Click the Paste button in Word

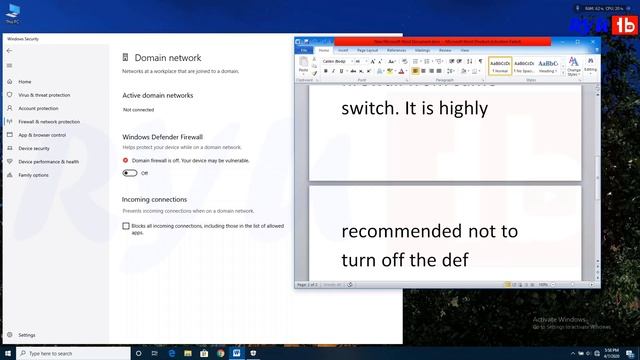coord(303,65)
